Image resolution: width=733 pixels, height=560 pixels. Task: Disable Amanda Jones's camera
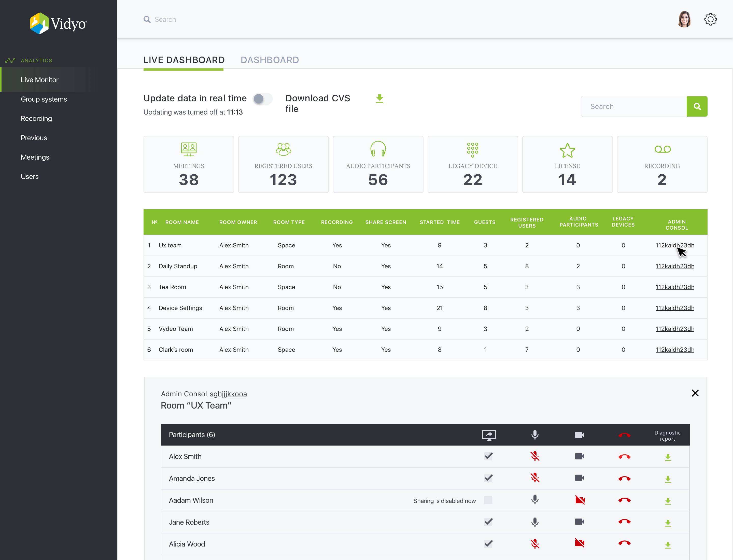[580, 478]
